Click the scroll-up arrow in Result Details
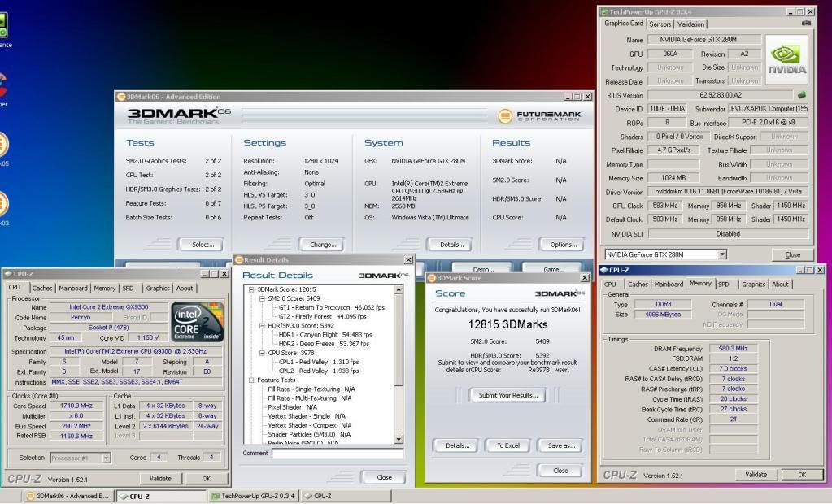Screen dimensions: 832x504 [399, 289]
